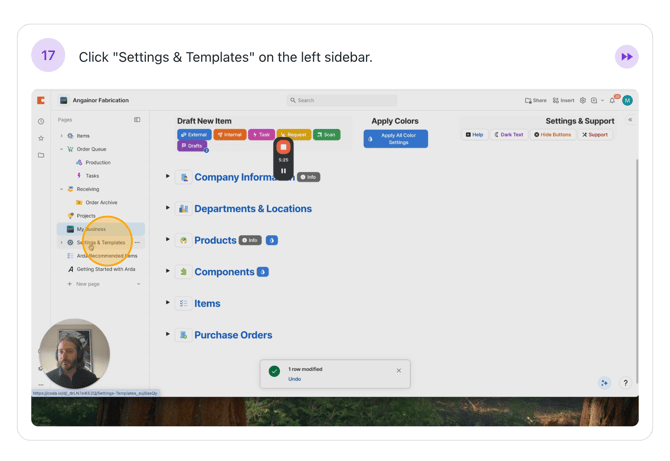Image resolution: width=670 pixels, height=461 pixels.
Task: Expand the Departments & Locations section
Action: (168, 208)
